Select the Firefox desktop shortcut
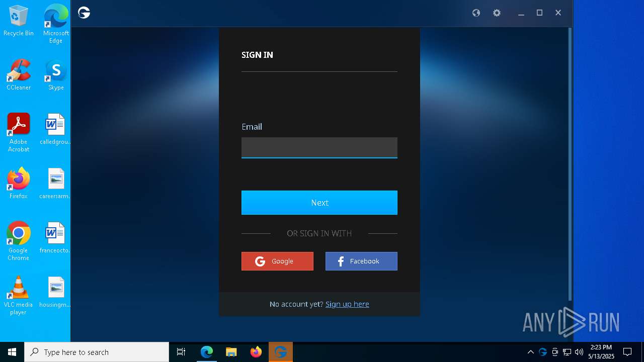This screenshot has width=644, height=362. pos(19,184)
